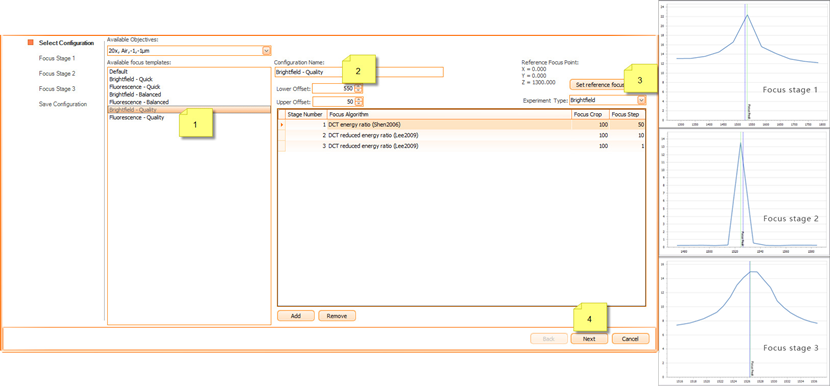
Task: Go to Focus Stage 2 step
Action: (57, 74)
